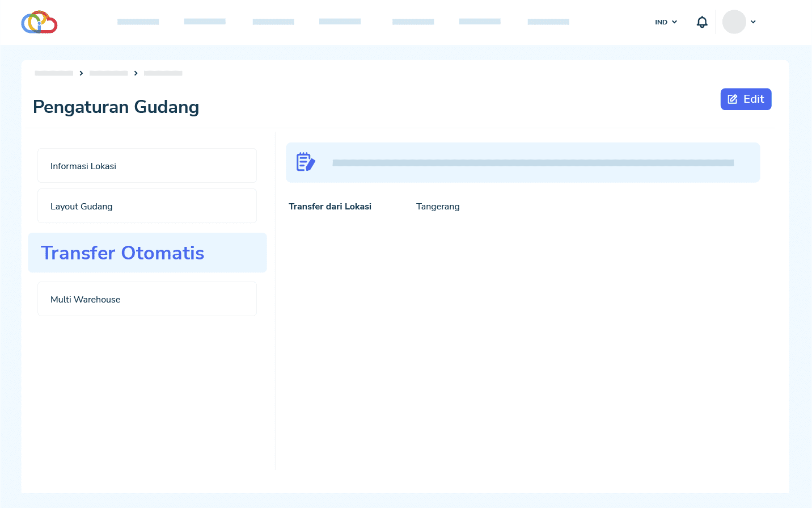812x508 pixels.
Task: Click the user profile avatar
Action: [734, 22]
